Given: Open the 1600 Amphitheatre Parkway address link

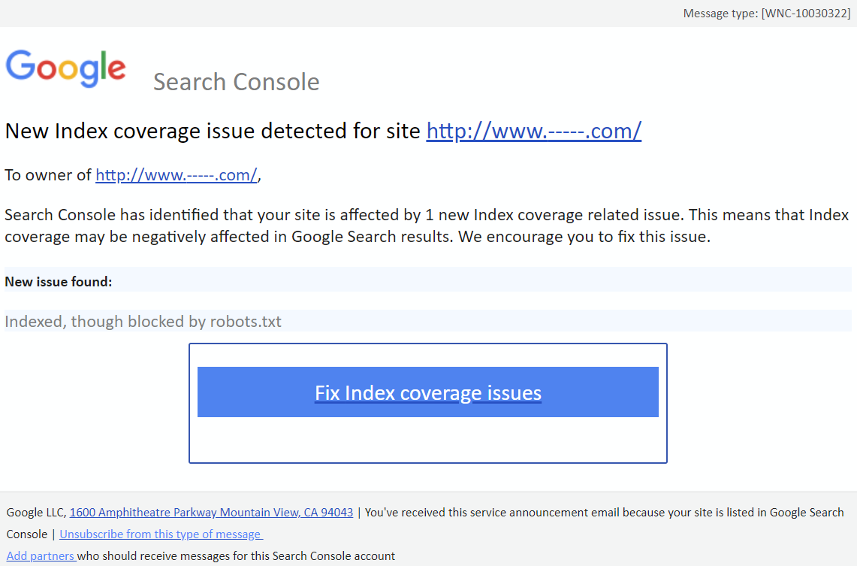Looking at the screenshot, I should (211, 512).
